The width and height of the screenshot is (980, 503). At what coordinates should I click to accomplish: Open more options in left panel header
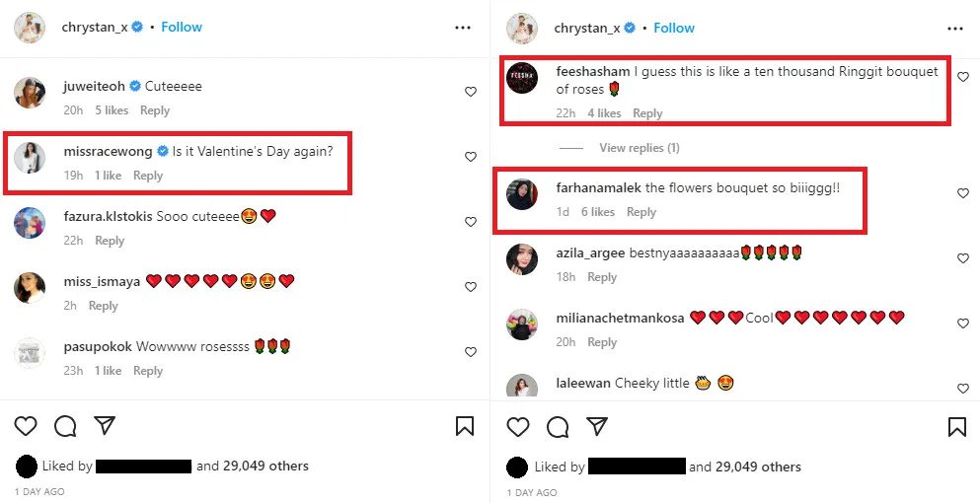[x=463, y=28]
